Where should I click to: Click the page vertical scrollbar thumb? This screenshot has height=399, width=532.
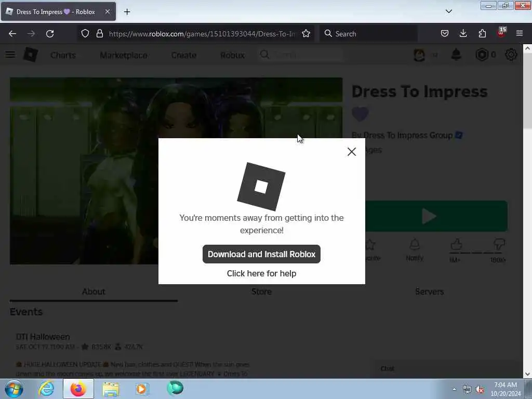coord(527,91)
